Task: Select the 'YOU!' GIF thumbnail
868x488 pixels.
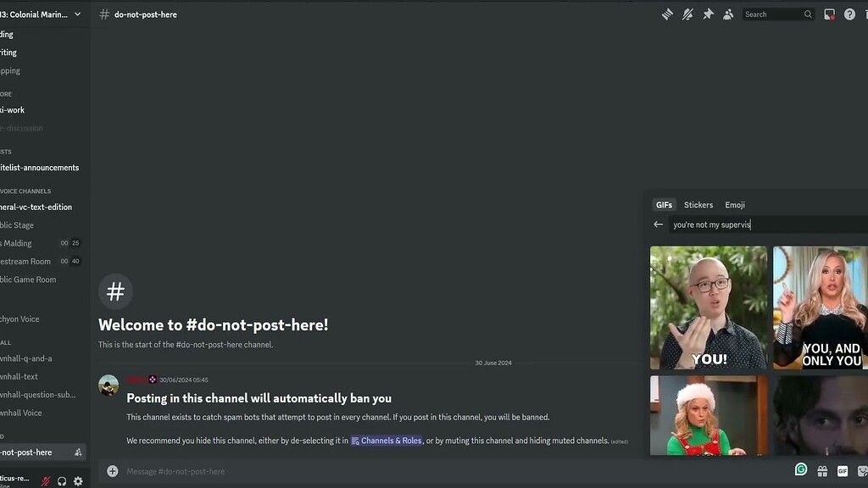Action: [709, 307]
